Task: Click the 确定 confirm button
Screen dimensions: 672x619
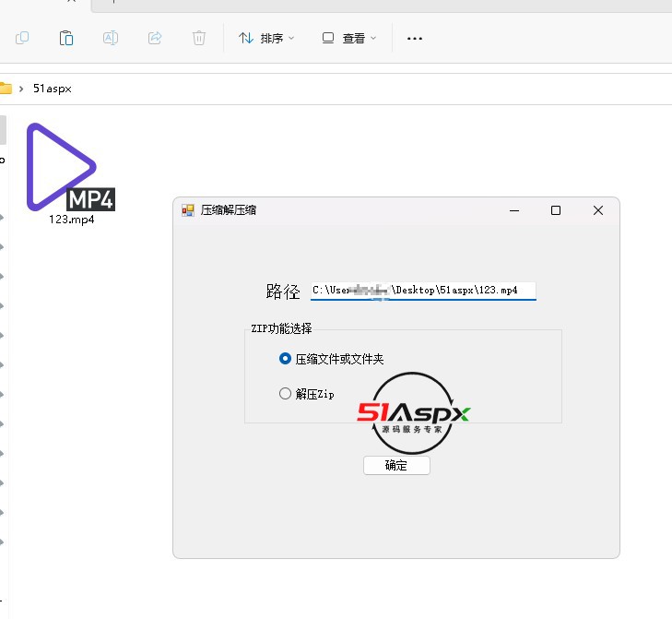Action: [396, 465]
